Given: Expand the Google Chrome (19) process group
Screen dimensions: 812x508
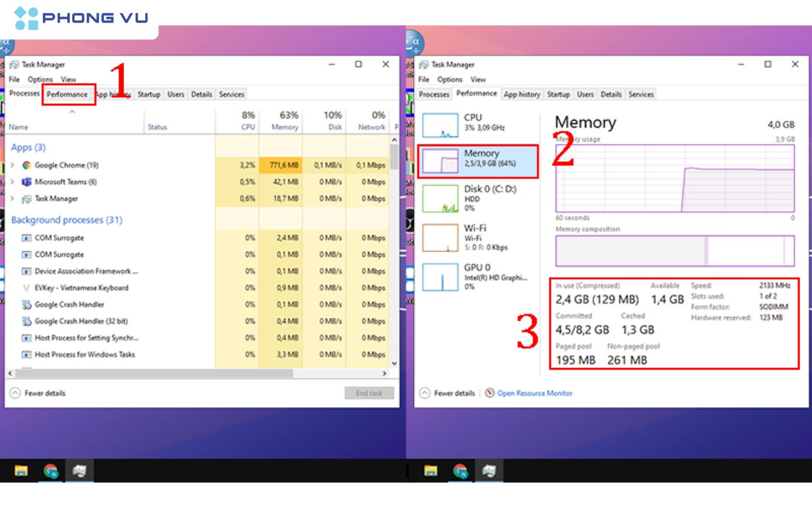Looking at the screenshot, I should click(x=12, y=165).
